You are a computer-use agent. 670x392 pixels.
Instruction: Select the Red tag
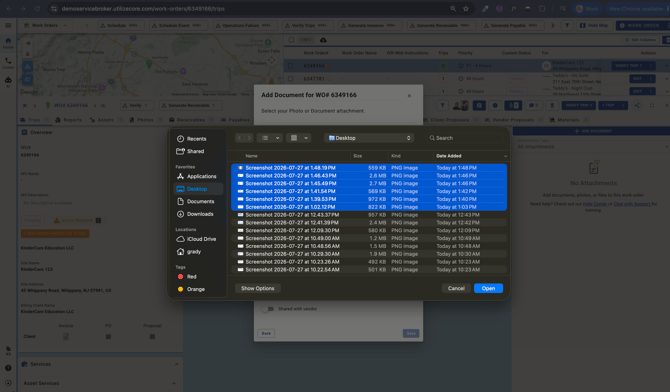click(187, 277)
